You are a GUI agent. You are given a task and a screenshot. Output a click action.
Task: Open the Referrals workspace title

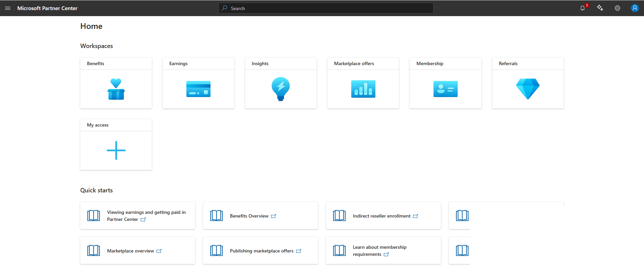pos(508,63)
